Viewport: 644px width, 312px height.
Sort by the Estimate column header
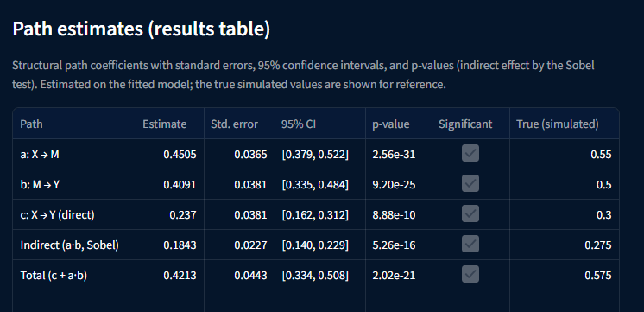(x=170, y=124)
